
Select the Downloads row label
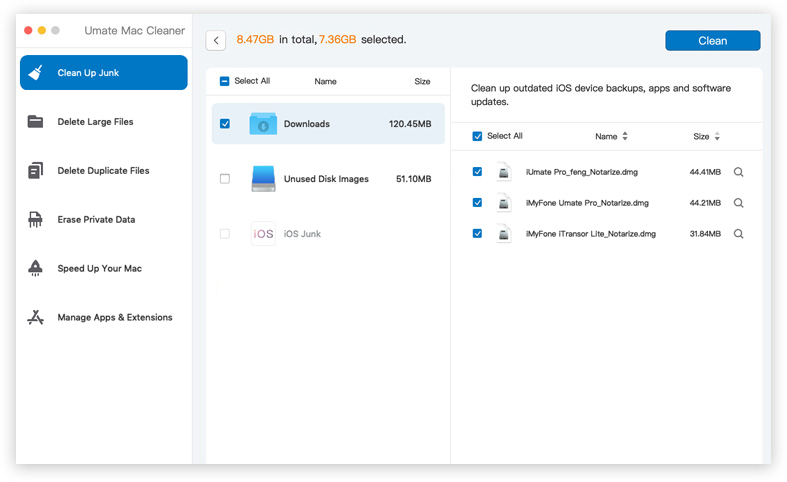coord(307,124)
